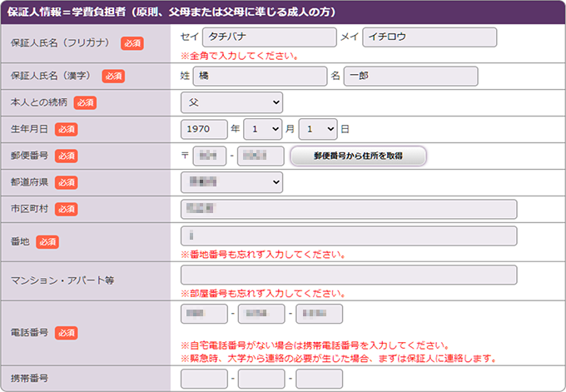566x392 pixels.
Task: Expand the birth day dropdown
Action: (x=319, y=129)
